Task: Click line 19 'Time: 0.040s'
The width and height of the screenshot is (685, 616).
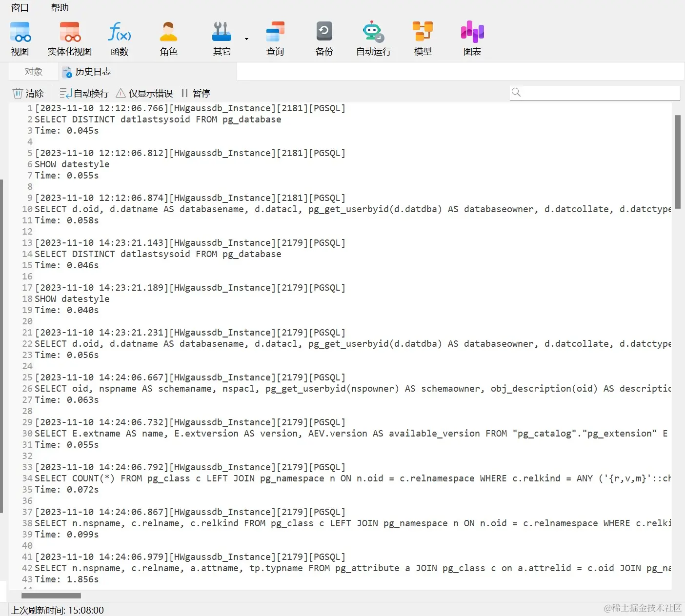Action: point(67,310)
